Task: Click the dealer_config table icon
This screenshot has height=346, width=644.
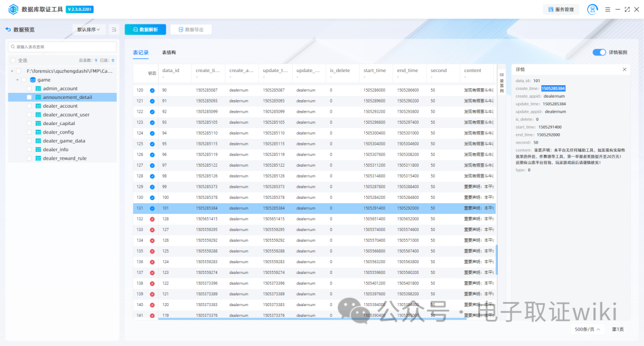Action: point(38,132)
